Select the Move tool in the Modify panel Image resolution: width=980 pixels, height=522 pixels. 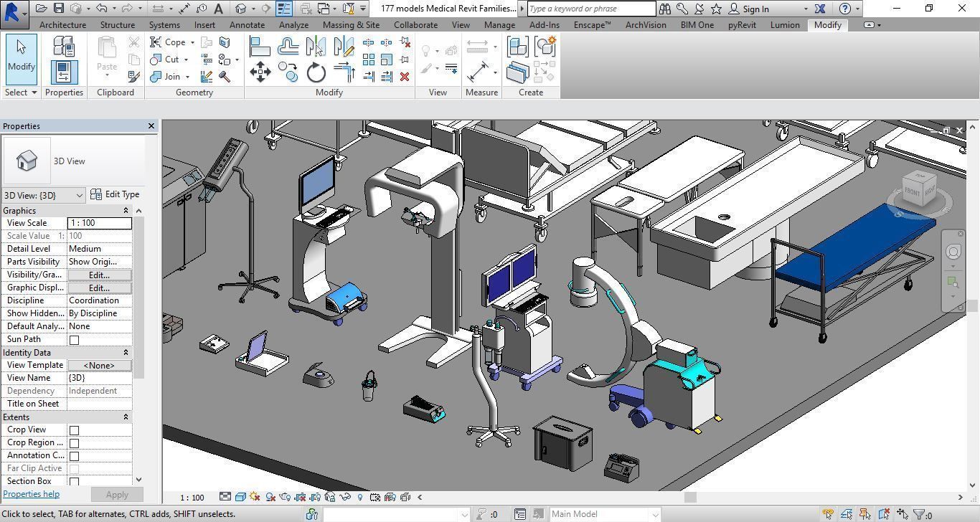(260, 71)
